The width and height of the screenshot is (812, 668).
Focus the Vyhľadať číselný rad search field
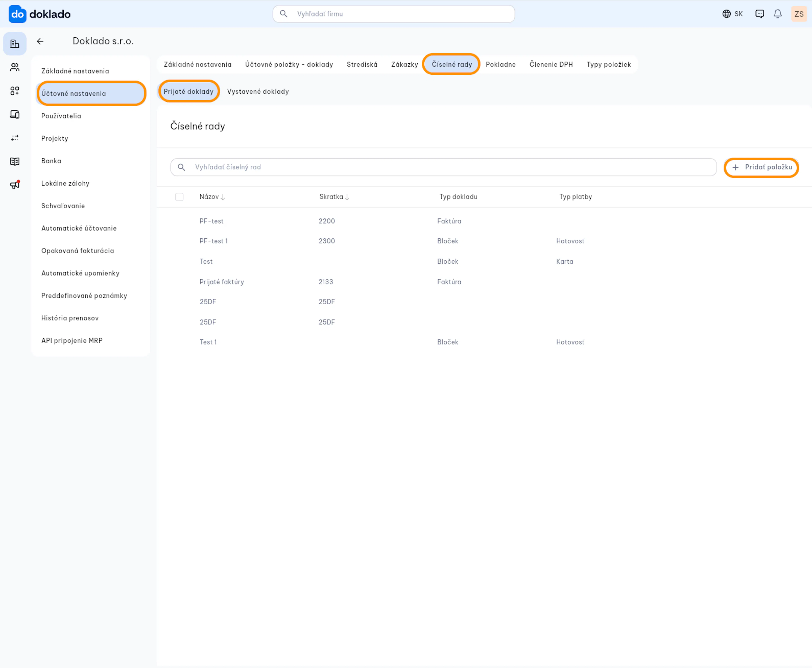[x=444, y=167]
